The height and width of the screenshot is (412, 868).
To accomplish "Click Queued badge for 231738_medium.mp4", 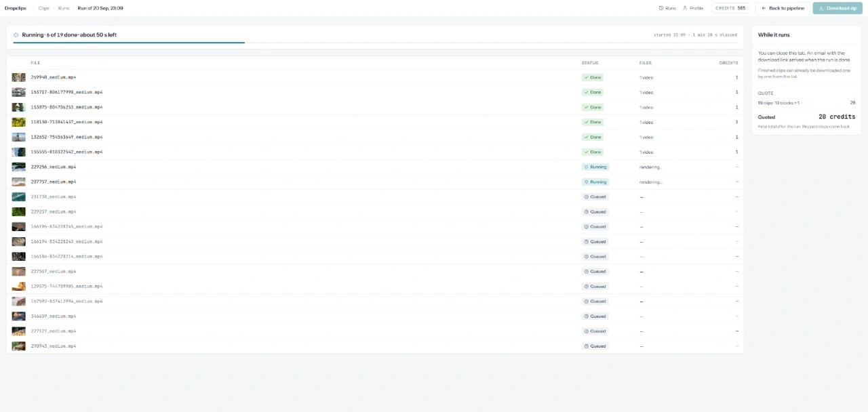I will click(595, 197).
